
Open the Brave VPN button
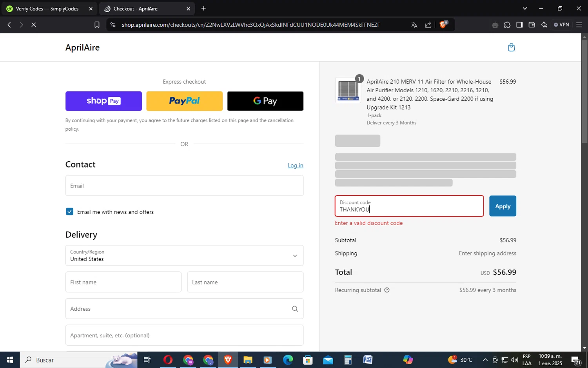tap(561, 25)
